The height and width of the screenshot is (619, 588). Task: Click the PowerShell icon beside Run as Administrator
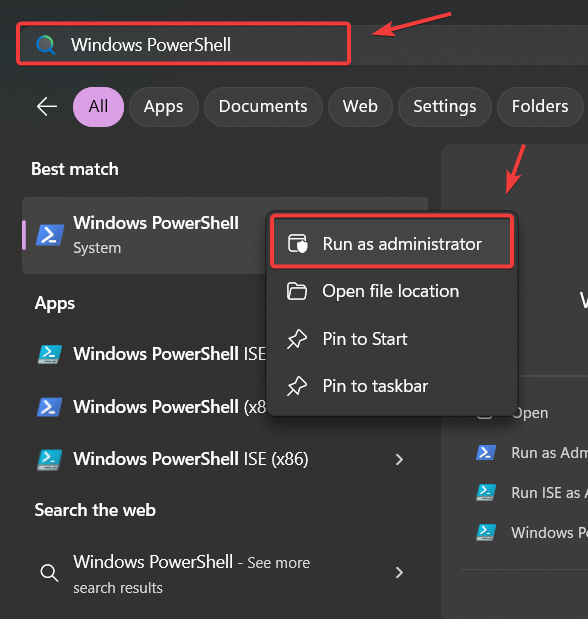point(486,452)
